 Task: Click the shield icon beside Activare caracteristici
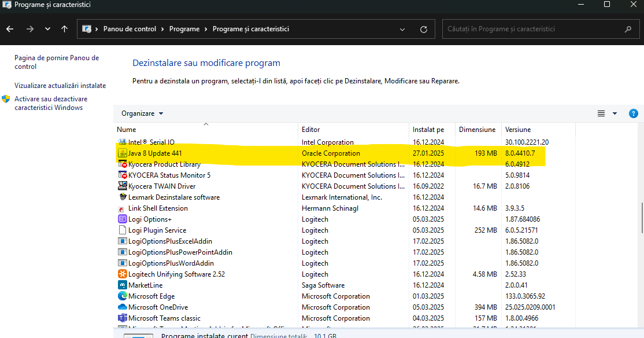[x=6, y=99]
